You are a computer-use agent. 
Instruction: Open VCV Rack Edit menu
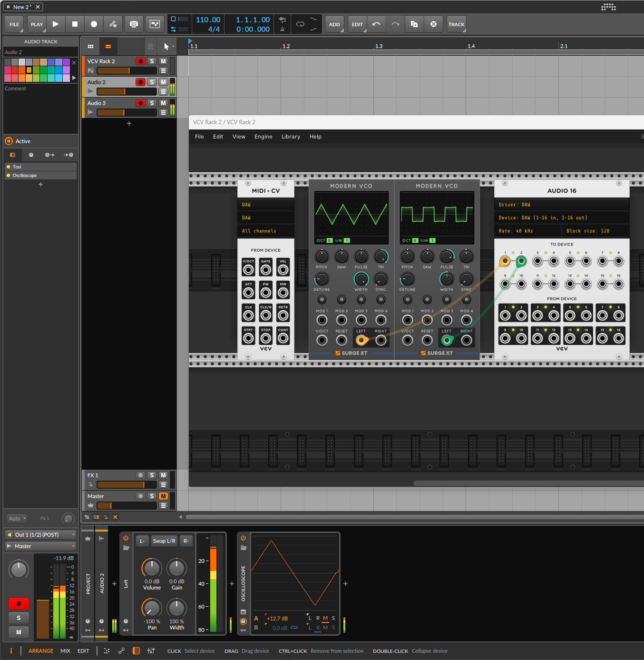click(x=218, y=137)
